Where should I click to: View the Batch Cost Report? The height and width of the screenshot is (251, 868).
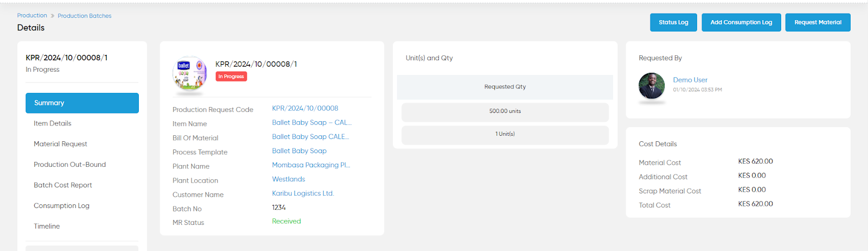click(63, 185)
